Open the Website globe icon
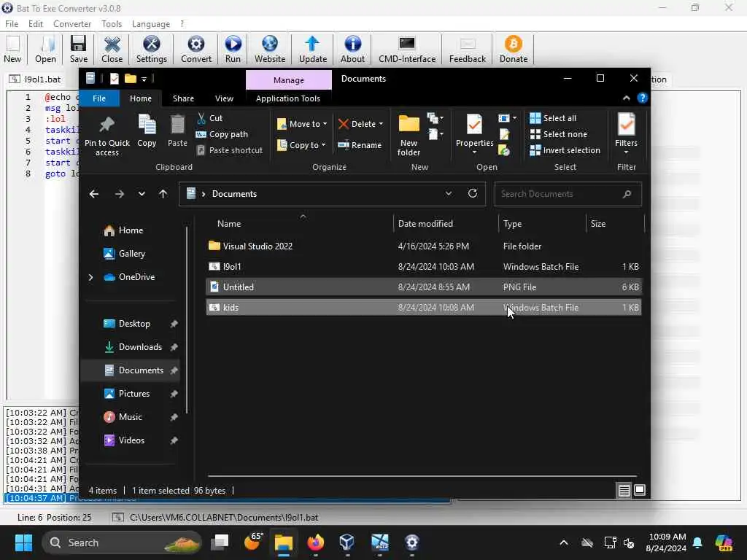Screen dimensions: 747x560 tap(270, 50)
